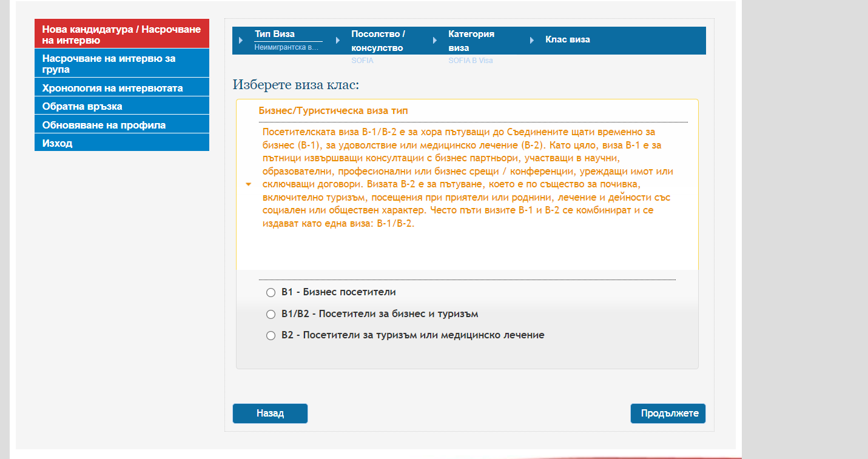
Task: Collapse the orange triangle beside visa description
Action: pos(249,184)
